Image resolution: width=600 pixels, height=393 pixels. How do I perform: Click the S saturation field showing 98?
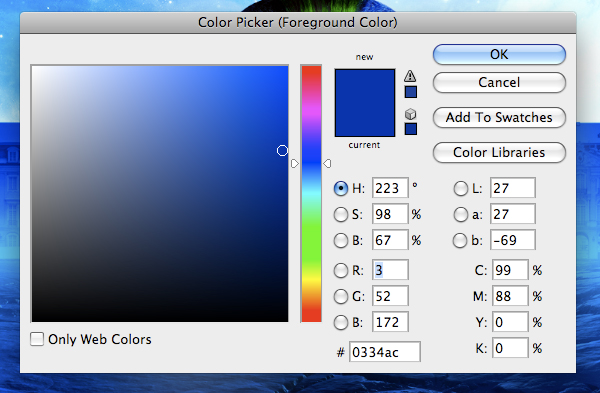coord(390,214)
